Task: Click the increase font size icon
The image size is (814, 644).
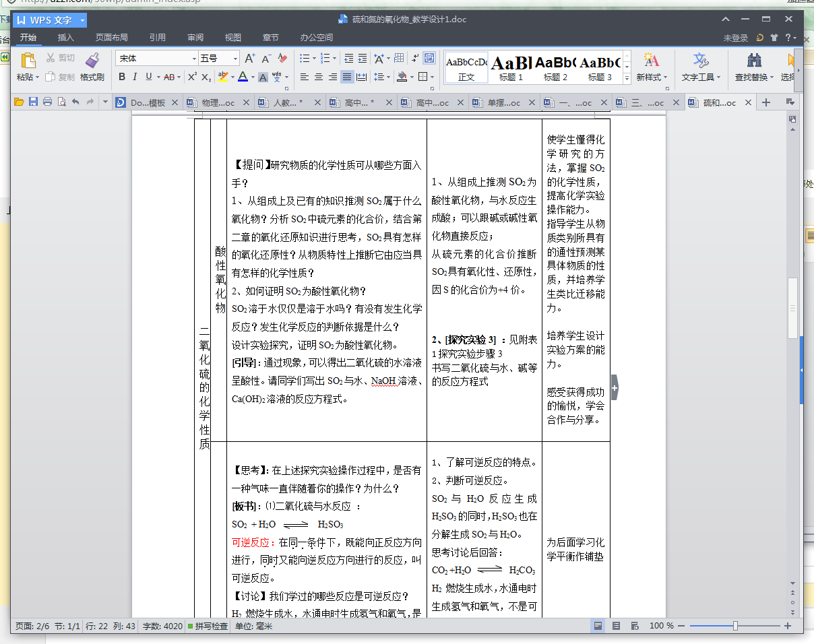Action: (250, 59)
